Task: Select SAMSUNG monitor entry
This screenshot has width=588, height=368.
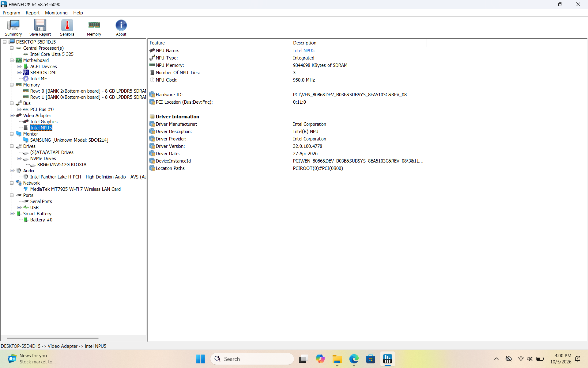Action: (69, 140)
